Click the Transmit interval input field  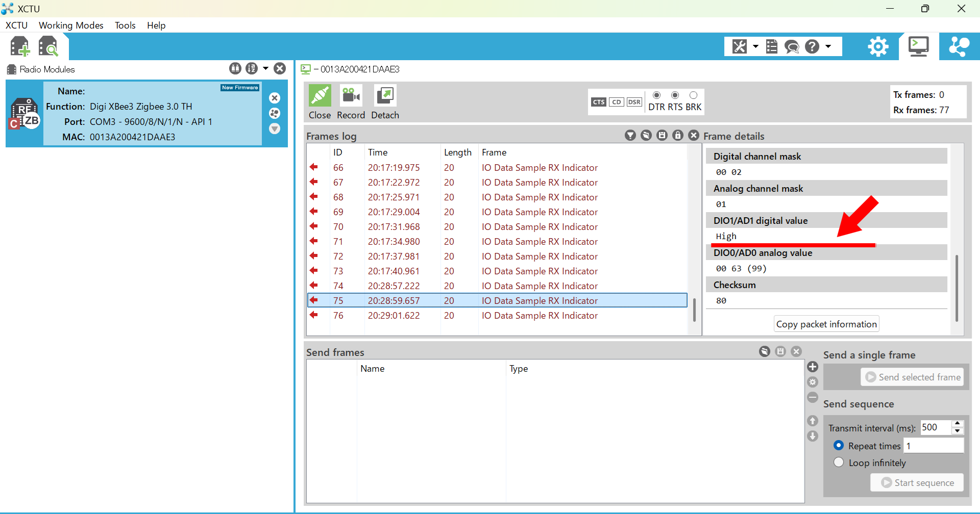[x=936, y=427]
